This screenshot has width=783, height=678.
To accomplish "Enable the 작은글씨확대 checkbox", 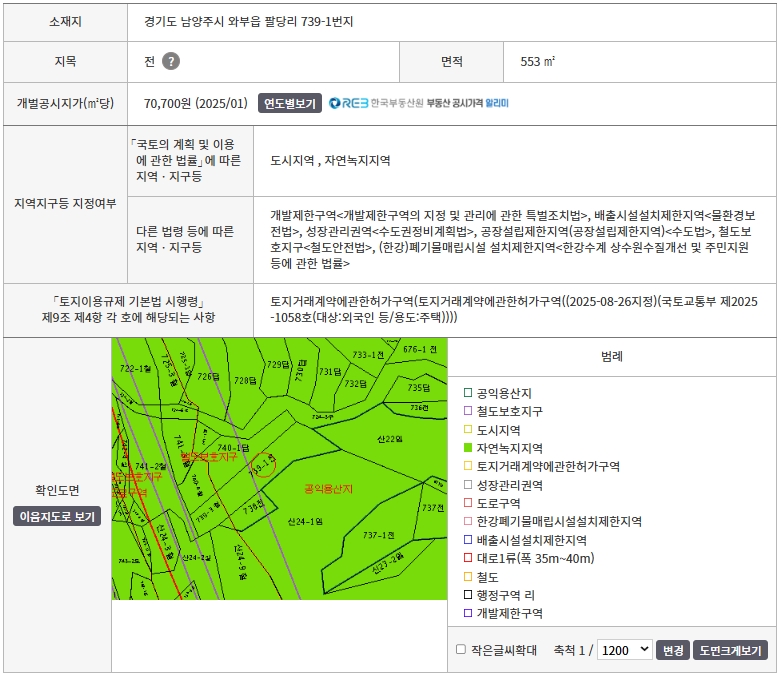I will tap(461, 650).
